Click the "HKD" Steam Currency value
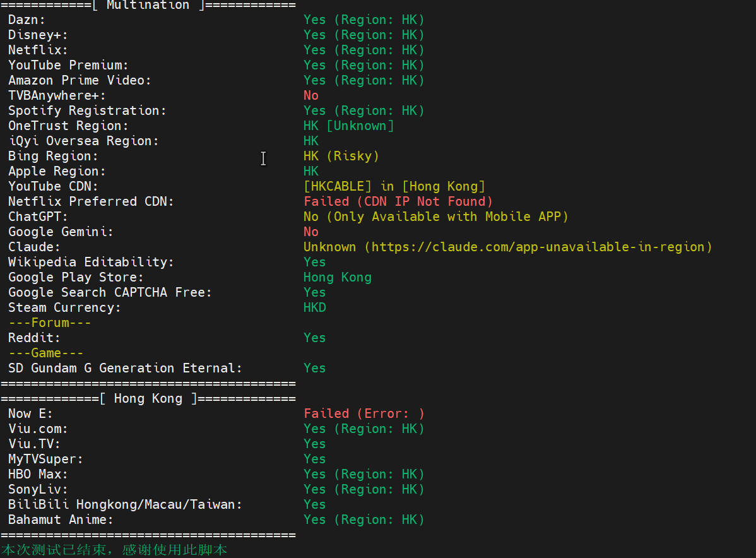 [x=315, y=307]
